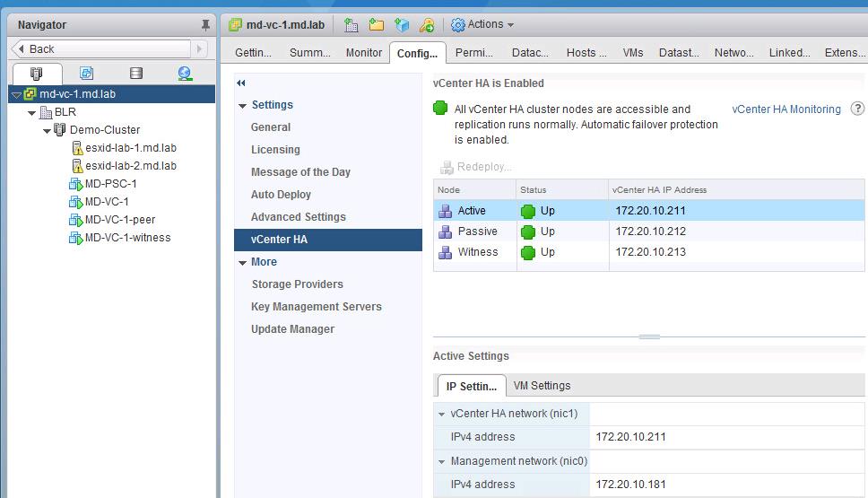Open Message of the Day settings

pos(300,171)
